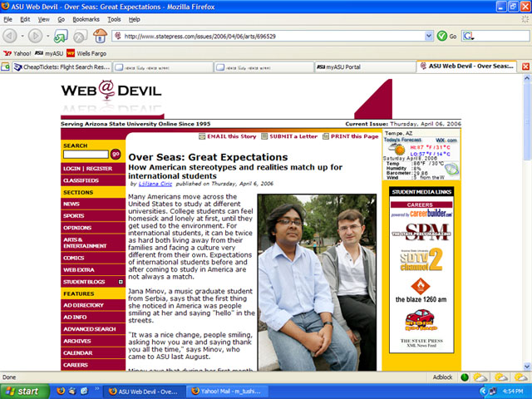Expand hidden system tray icons arrow

point(483,392)
